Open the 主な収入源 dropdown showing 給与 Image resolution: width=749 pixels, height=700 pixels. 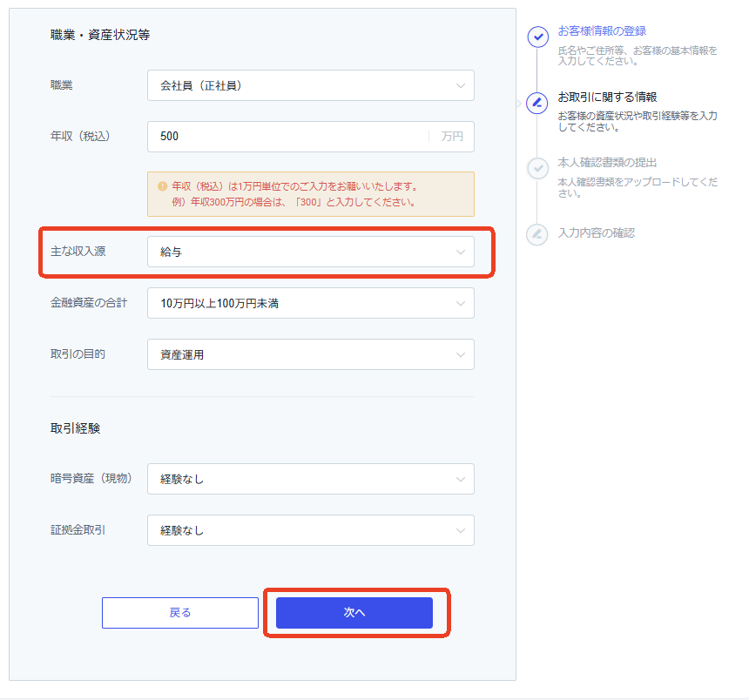(x=311, y=252)
